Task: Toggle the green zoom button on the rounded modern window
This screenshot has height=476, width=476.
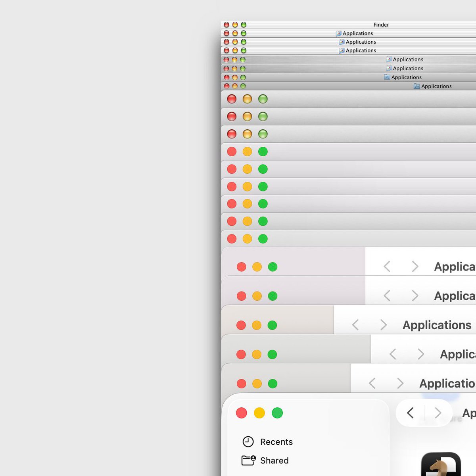Action: pos(278,413)
